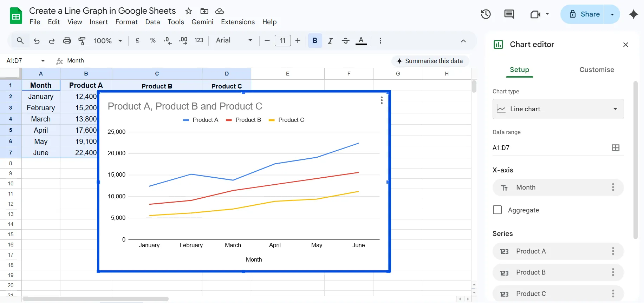The height and width of the screenshot is (303, 644).
Task: Open the text colour picker
Action: click(x=361, y=41)
